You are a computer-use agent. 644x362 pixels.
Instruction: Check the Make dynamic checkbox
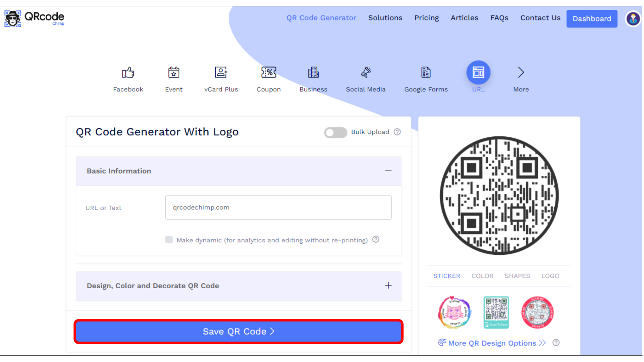pyautogui.click(x=169, y=240)
